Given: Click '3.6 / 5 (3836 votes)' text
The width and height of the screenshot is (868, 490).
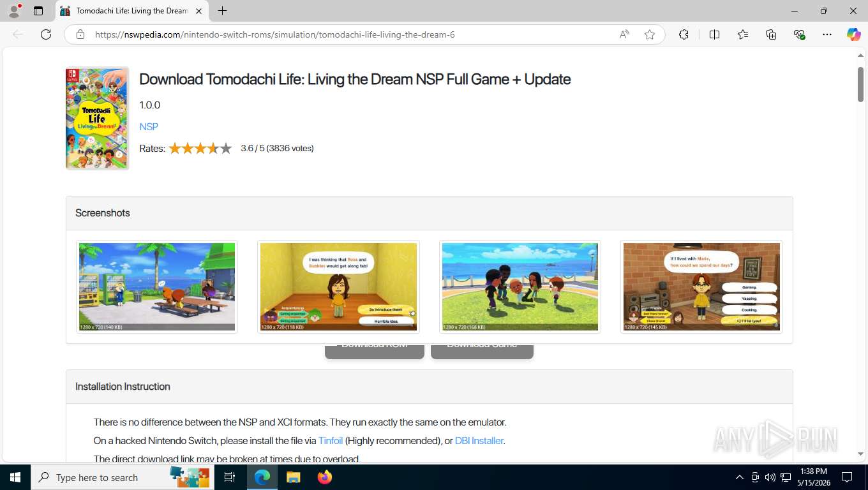Looking at the screenshot, I should pos(277,148).
